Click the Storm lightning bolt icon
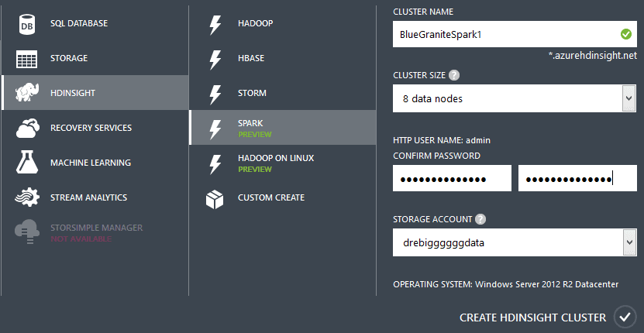 point(215,94)
